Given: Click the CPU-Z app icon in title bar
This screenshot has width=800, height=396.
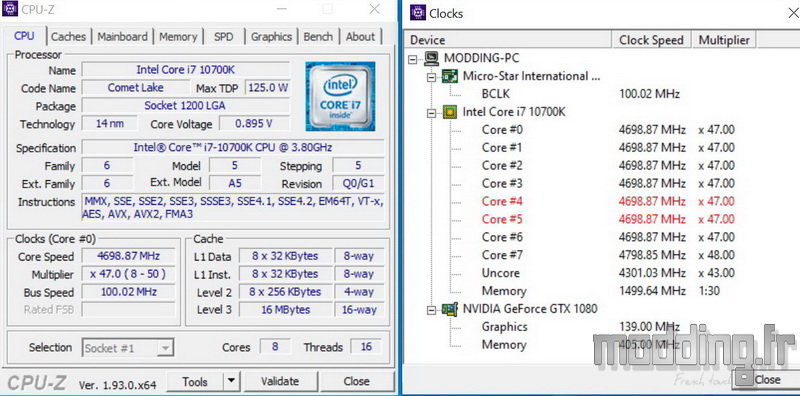Looking at the screenshot, I should 10,9.
